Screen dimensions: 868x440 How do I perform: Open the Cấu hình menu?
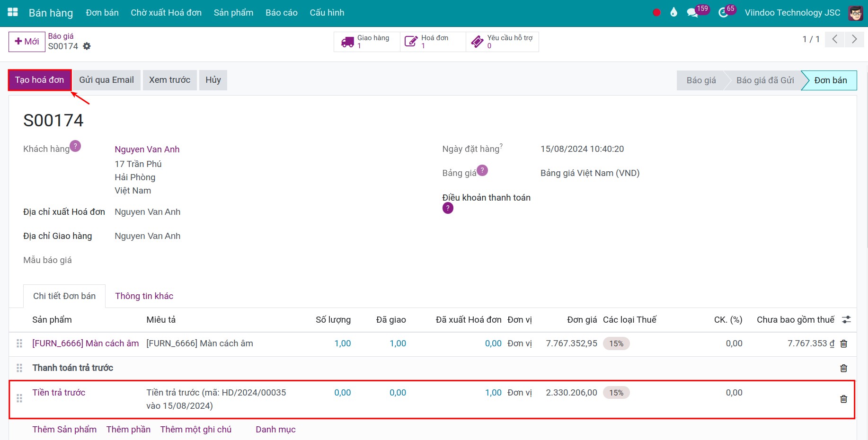(x=327, y=13)
